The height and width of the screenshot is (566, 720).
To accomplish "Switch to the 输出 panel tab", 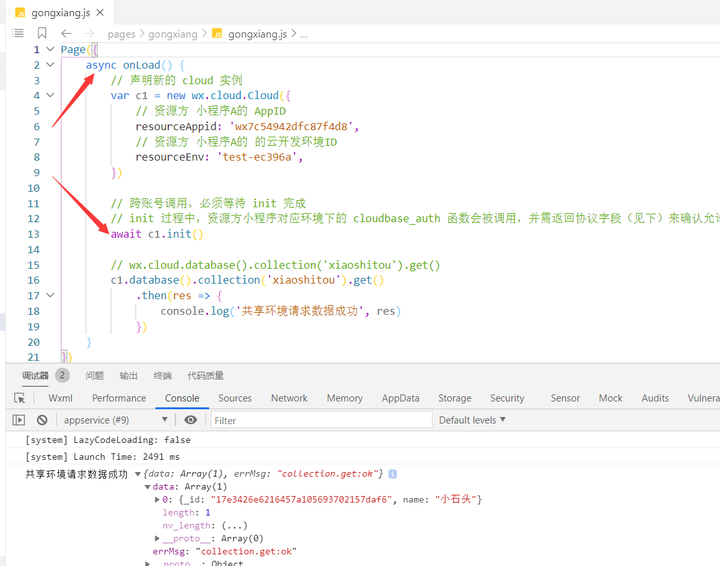I will pos(129,375).
